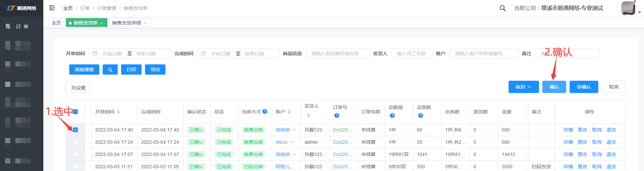Click help icon under 总数量 header
Image resolution: width=644 pixels, height=171 pixels.
pyautogui.click(x=392, y=115)
